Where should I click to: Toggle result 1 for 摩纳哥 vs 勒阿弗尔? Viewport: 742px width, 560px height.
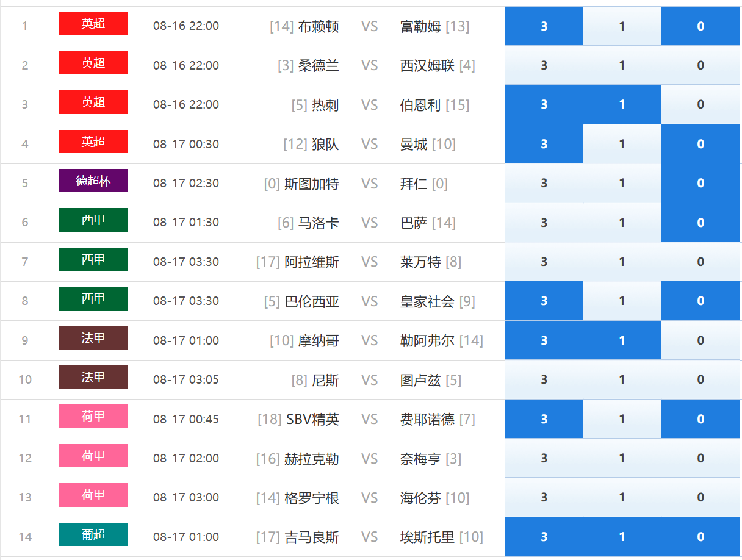click(x=622, y=340)
